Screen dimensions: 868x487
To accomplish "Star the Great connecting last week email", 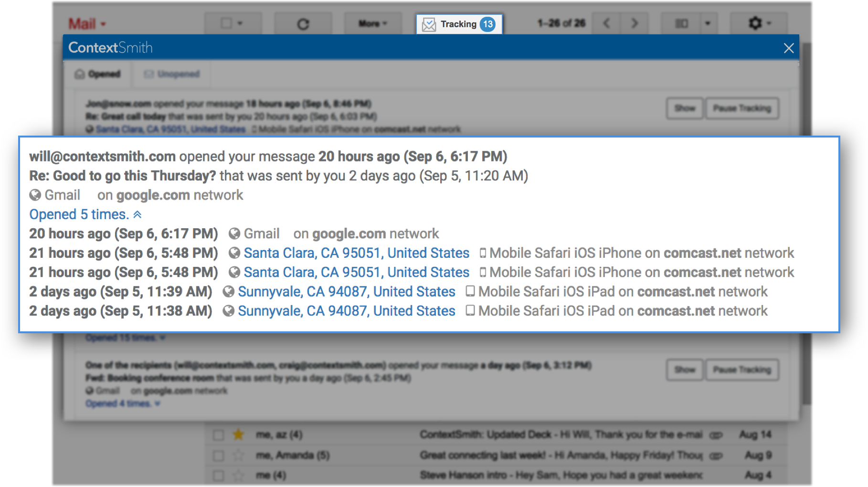I will coord(239,455).
